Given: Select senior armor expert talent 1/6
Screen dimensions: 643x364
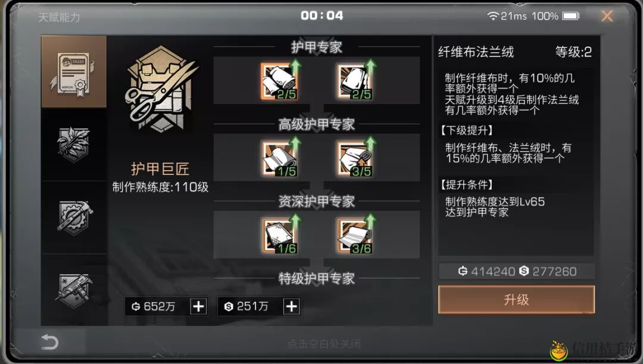Looking at the screenshot, I should pyautogui.click(x=280, y=236).
